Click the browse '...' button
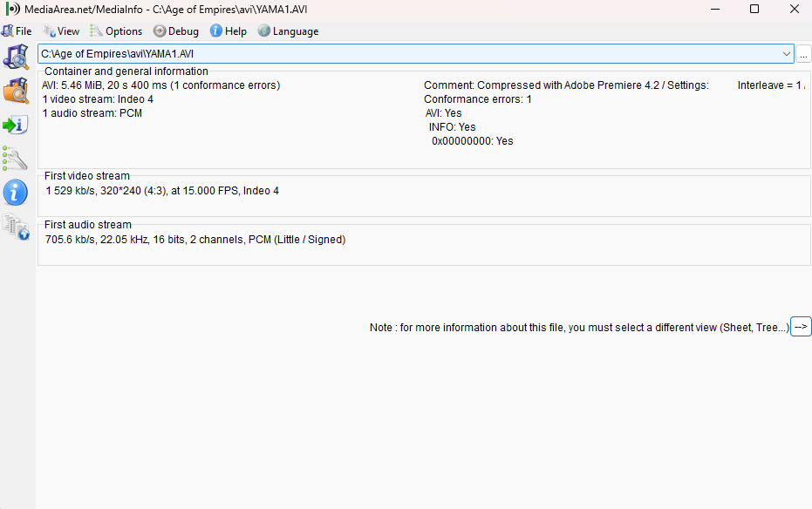Image resolution: width=812 pixels, height=509 pixels. (803, 54)
